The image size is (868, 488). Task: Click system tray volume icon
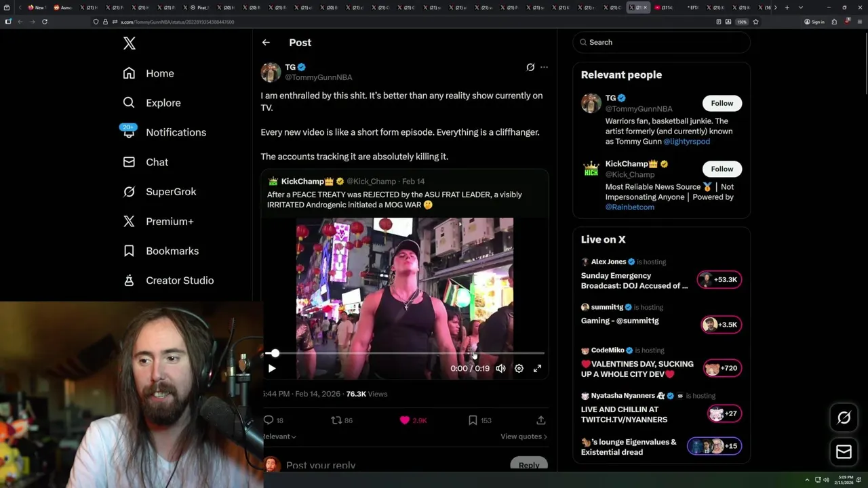[826, 480]
